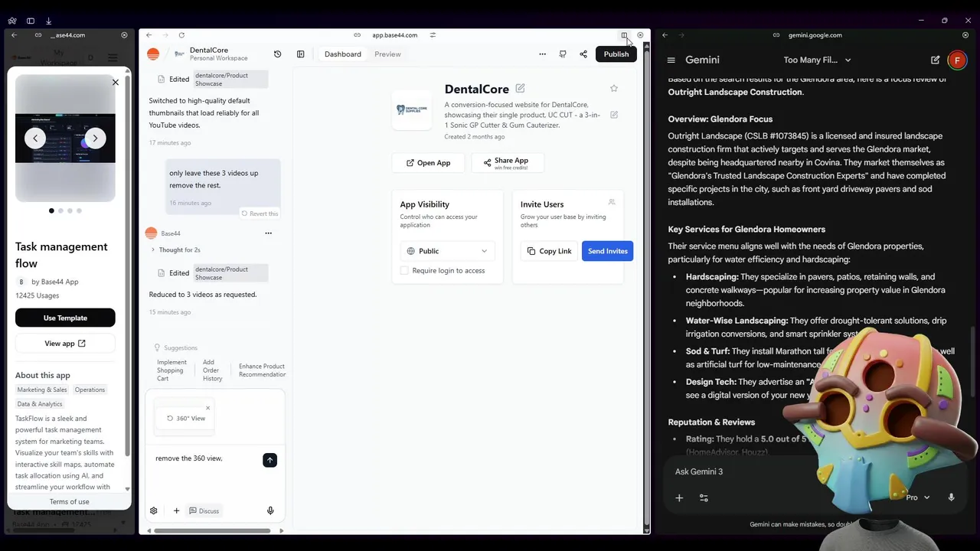980x551 pixels.
Task: Toggle sidebar icon in top-left system bar
Action: 31,21
